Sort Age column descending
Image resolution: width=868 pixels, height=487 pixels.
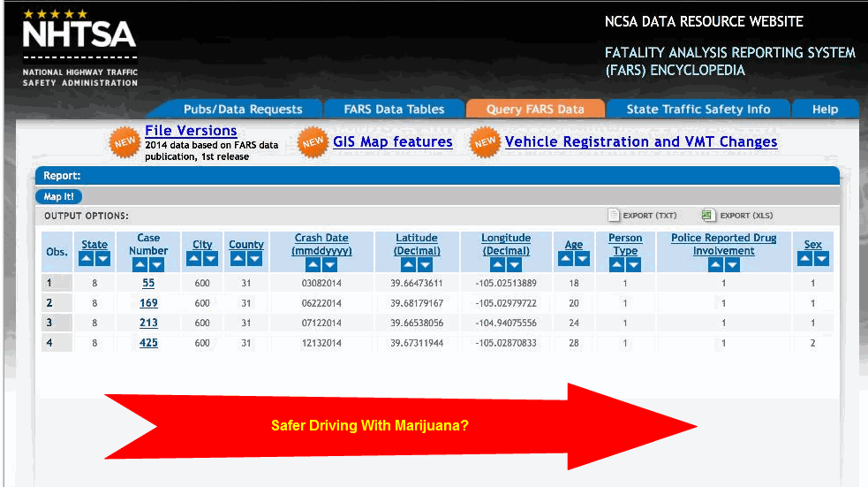[x=582, y=259]
